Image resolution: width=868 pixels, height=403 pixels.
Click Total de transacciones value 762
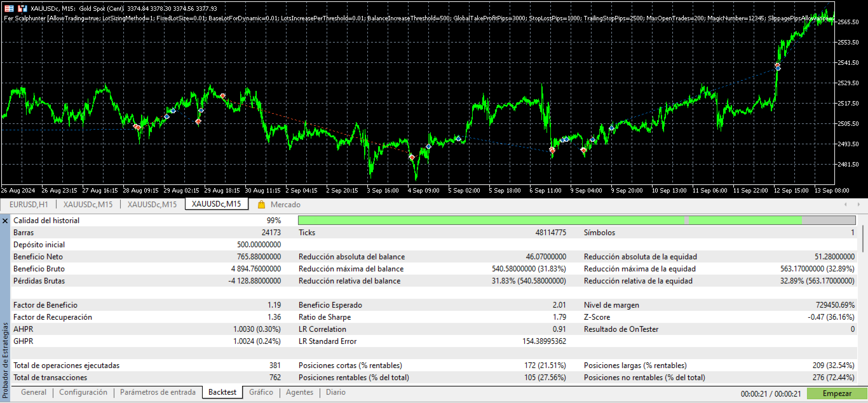point(275,378)
